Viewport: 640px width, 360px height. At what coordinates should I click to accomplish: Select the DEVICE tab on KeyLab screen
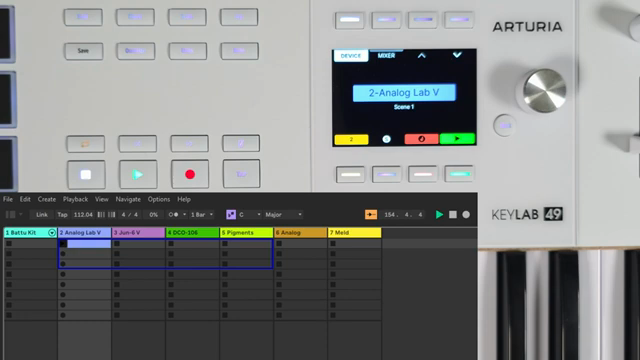(x=351, y=56)
